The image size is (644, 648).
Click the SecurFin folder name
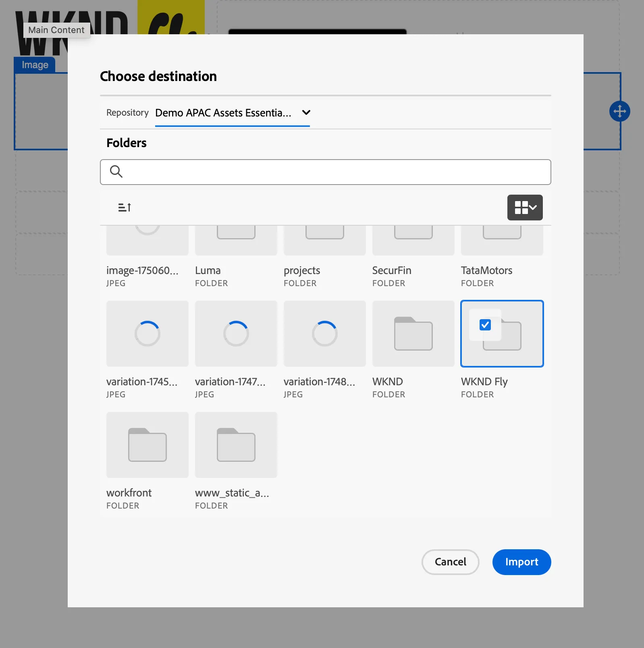click(x=392, y=270)
